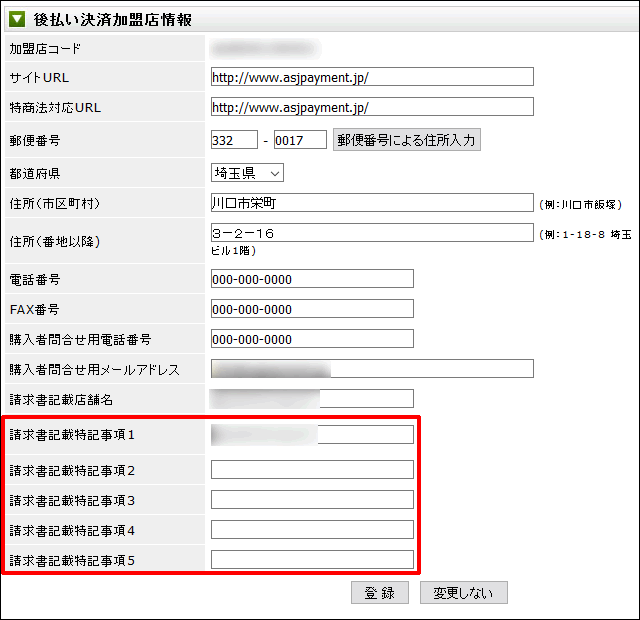640x620 pixels.
Task: Edit the 住所(市区町村) address field
Action: pyautogui.click(x=372, y=202)
